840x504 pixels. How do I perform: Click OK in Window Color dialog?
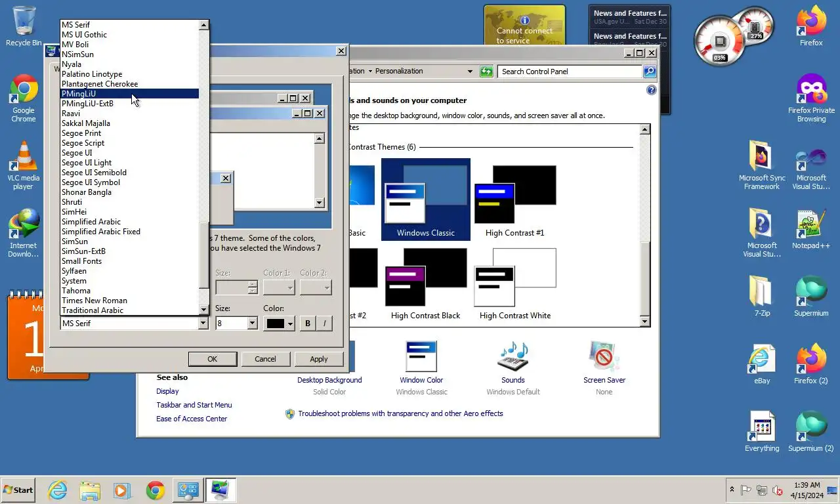(x=213, y=359)
